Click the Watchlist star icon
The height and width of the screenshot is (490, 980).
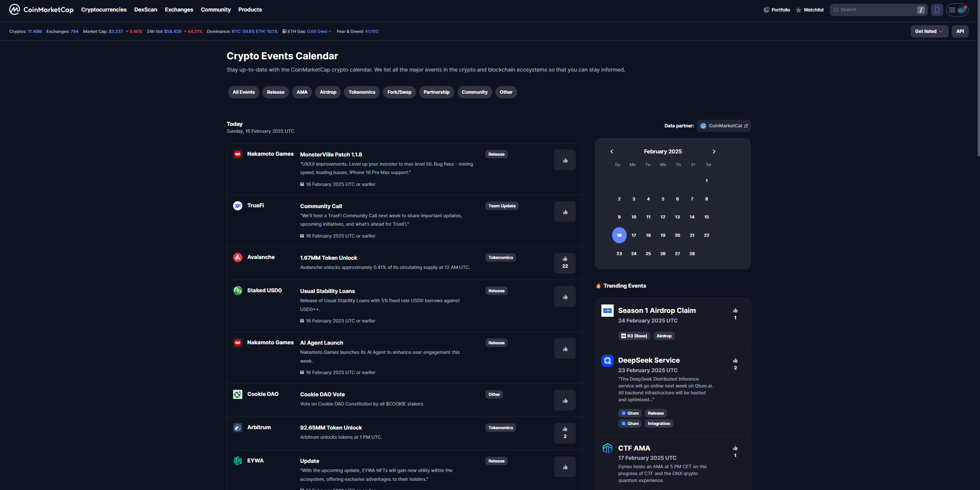pyautogui.click(x=797, y=10)
